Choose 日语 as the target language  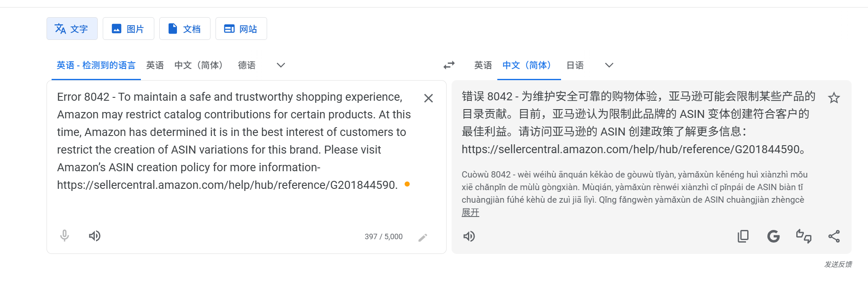coord(575,65)
